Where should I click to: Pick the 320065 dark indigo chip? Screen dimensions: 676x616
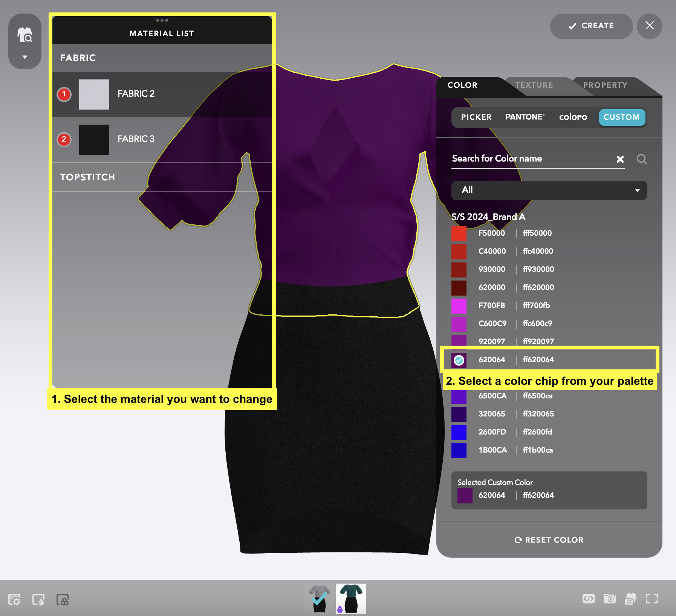pyautogui.click(x=459, y=414)
